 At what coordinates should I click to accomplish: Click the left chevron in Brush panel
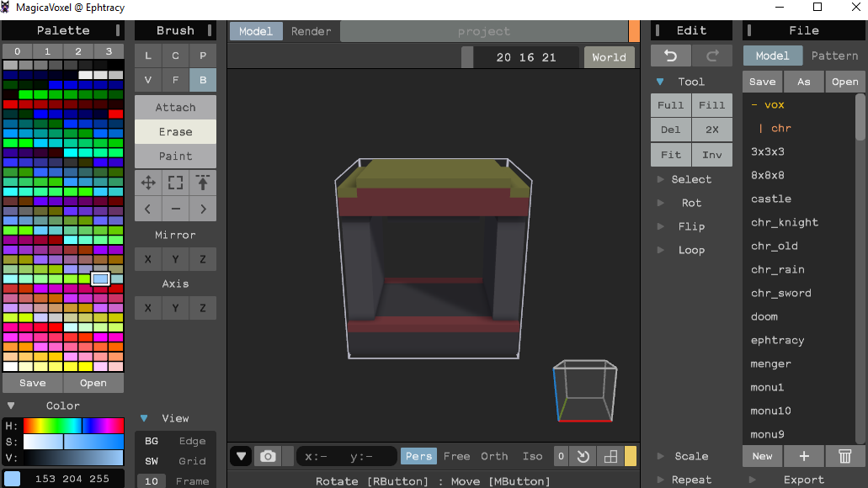[148, 209]
